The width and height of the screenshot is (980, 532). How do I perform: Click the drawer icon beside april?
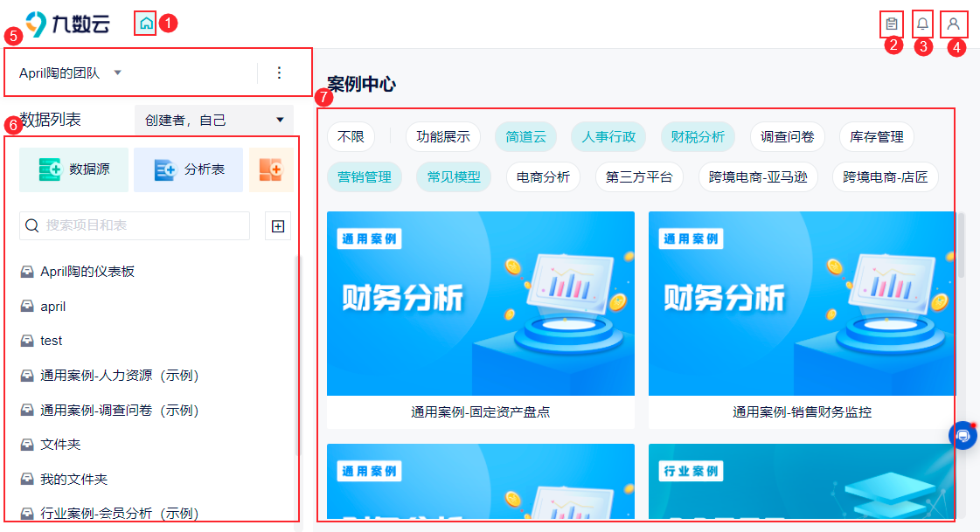pos(27,306)
